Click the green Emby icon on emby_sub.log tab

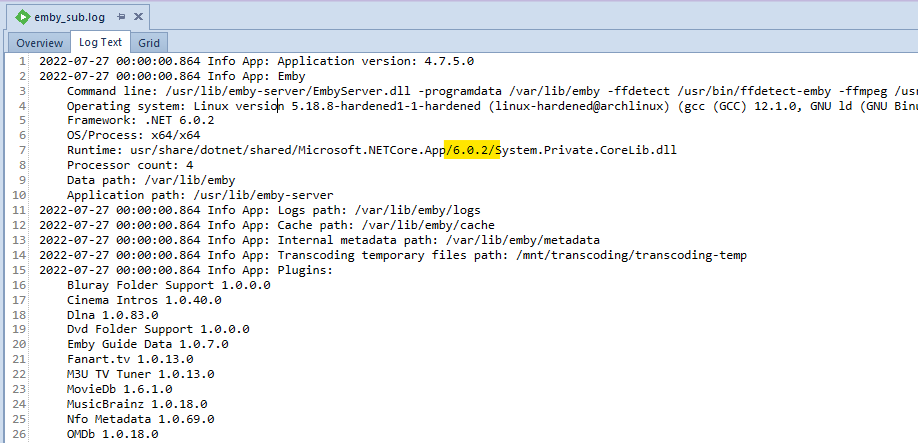(23, 17)
